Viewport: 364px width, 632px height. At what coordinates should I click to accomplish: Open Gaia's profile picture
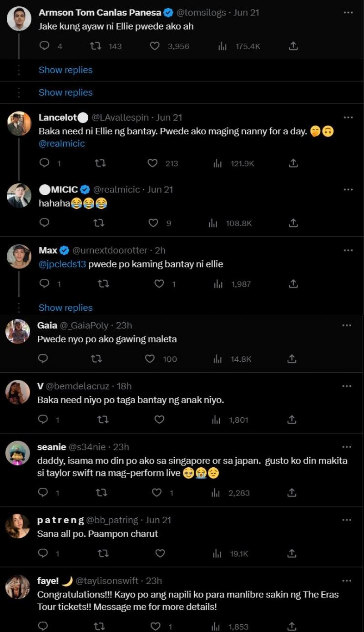click(18, 332)
